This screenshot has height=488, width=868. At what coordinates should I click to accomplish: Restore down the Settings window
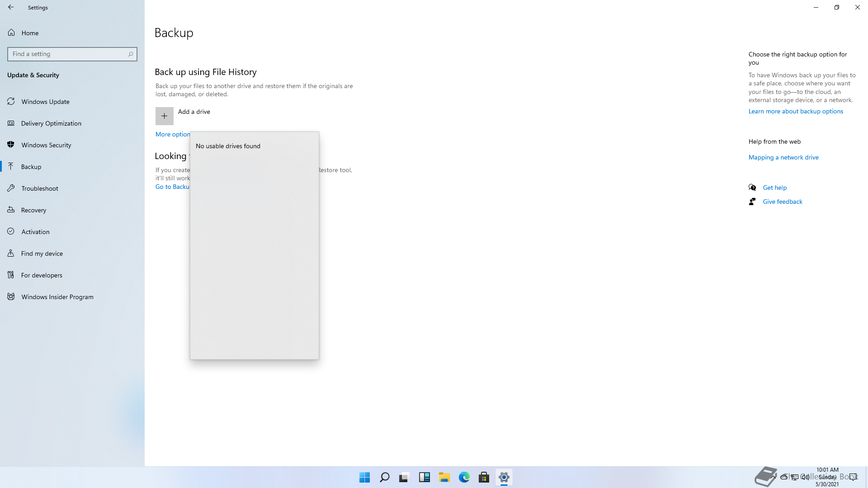[837, 7]
